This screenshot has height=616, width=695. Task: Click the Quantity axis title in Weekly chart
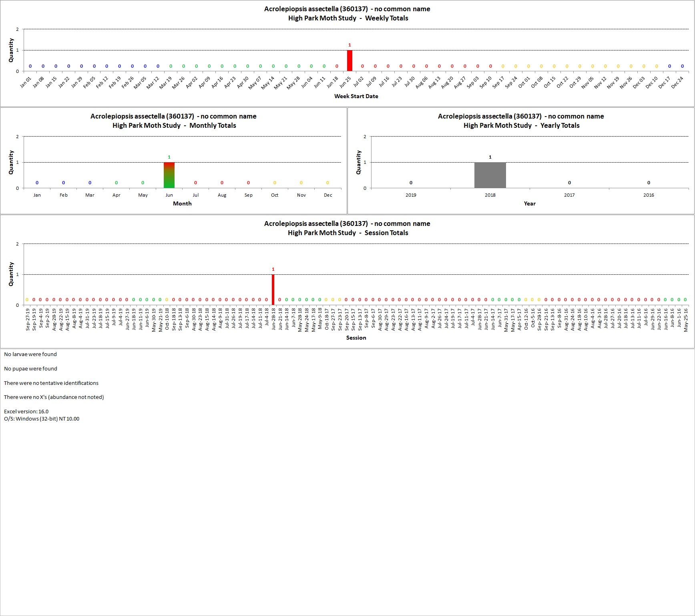coord(11,50)
